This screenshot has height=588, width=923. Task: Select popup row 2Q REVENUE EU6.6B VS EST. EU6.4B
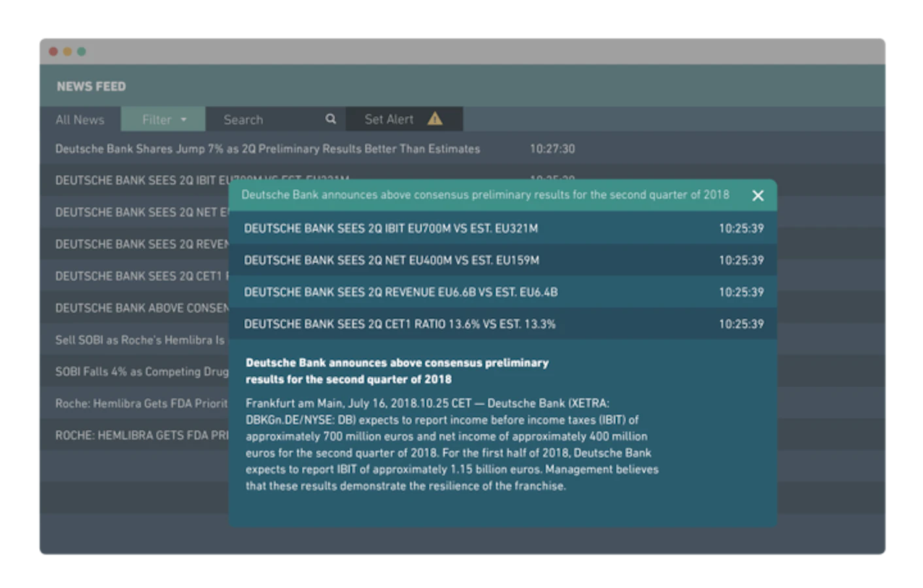pyautogui.click(x=503, y=292)
